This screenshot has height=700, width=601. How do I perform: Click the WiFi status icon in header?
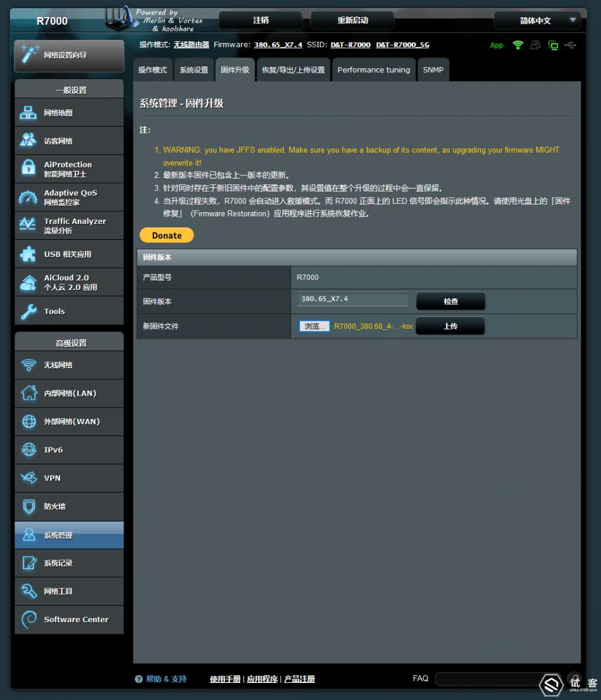518,45
